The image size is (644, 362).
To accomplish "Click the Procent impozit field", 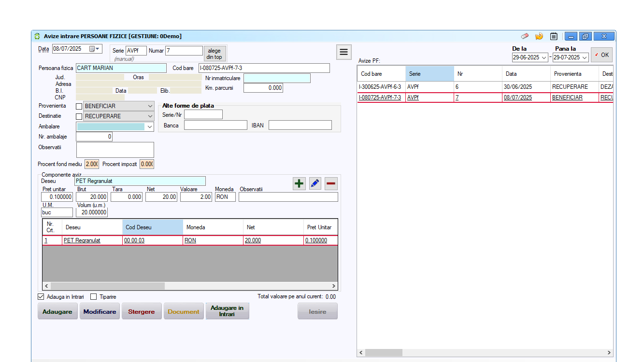I will [x=147, y=164].
